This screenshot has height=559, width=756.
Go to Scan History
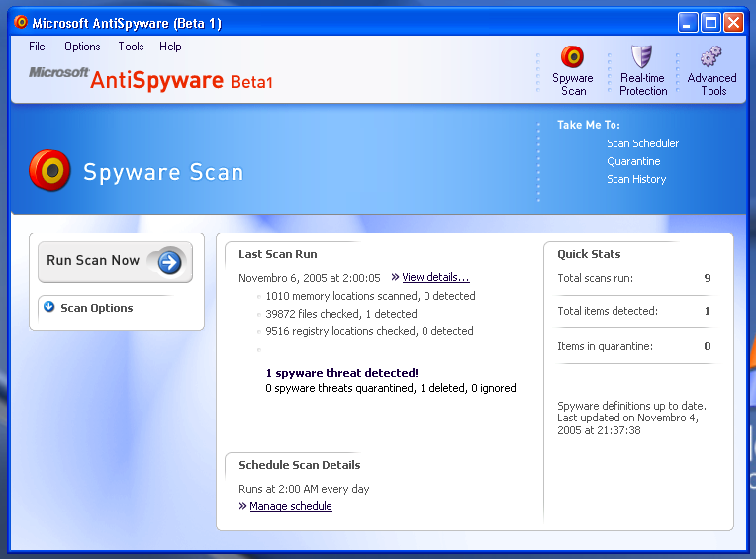point(636,179)
